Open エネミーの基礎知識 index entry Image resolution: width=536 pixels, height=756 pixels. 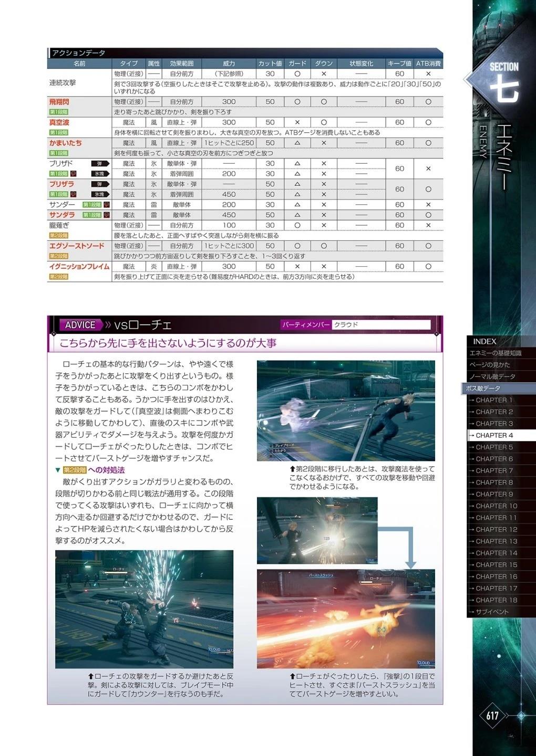[495, 353]
